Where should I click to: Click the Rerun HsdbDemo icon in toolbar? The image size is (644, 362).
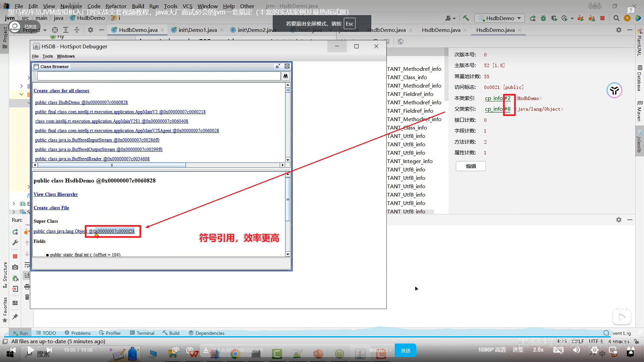click(x=533, y=18)
